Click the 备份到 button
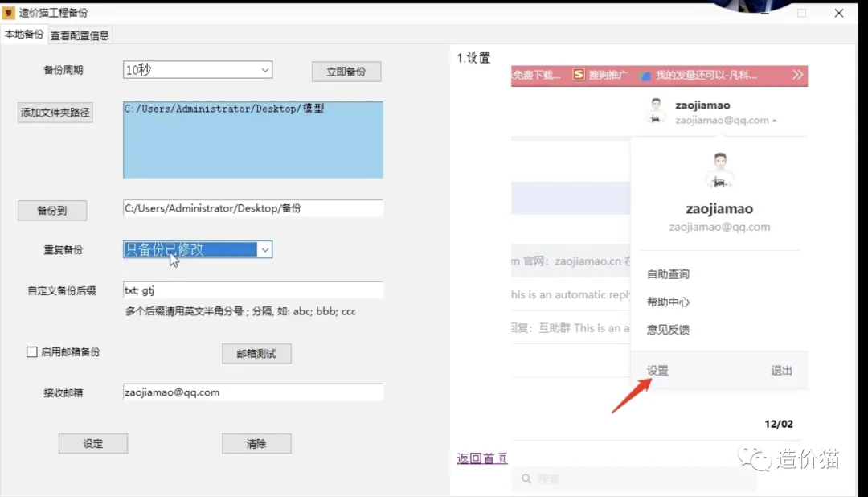The width and height of the screenshot is (868, 497). [52, 211]
